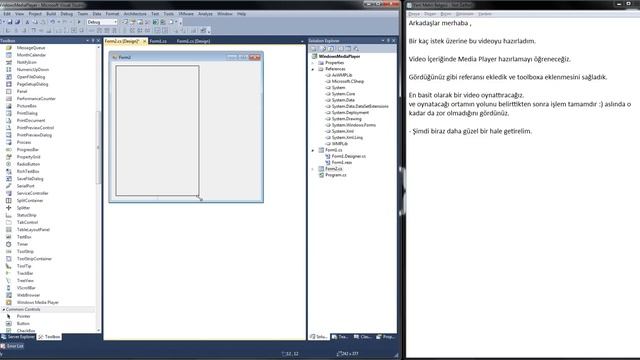Viewport: 640px width, 360px height.
Task: Select Form1.Designer.cs in Solution Explorer
Action: [x=349, y=156]
